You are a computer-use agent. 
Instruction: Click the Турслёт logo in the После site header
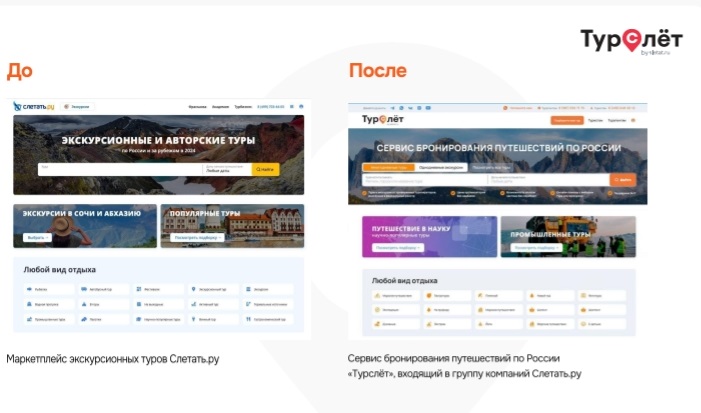tap(383, 120)
